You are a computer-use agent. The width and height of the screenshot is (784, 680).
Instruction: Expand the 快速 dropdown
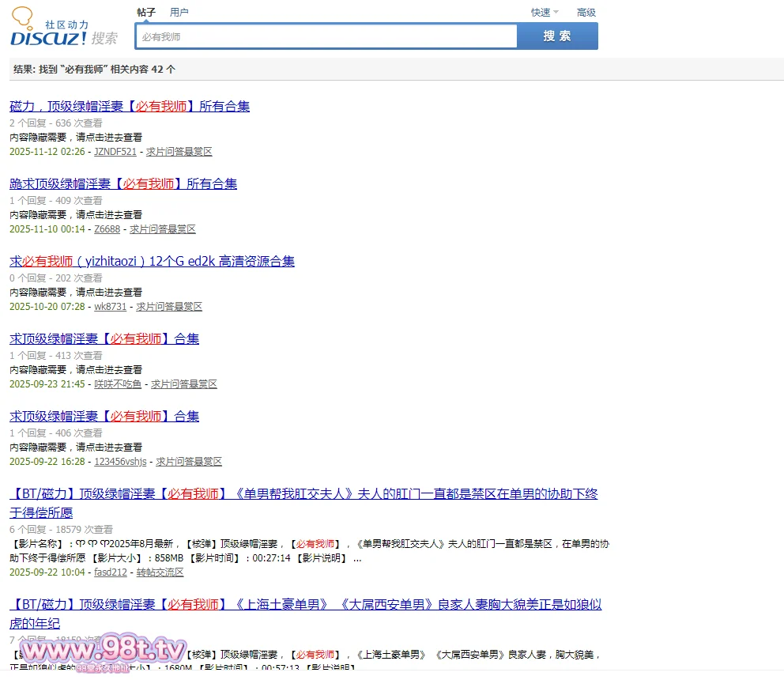[x=544, y=13]
